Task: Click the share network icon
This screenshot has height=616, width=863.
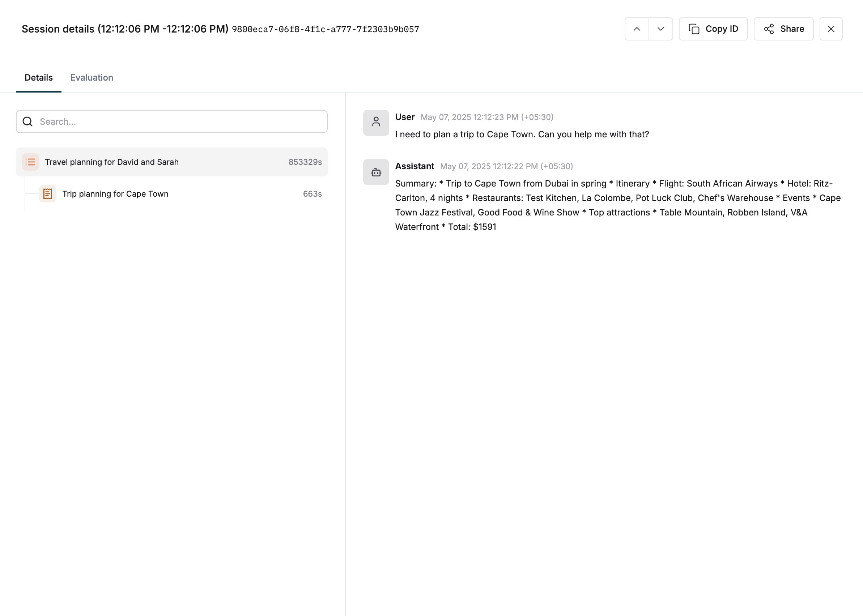Action: pos(769,29)
